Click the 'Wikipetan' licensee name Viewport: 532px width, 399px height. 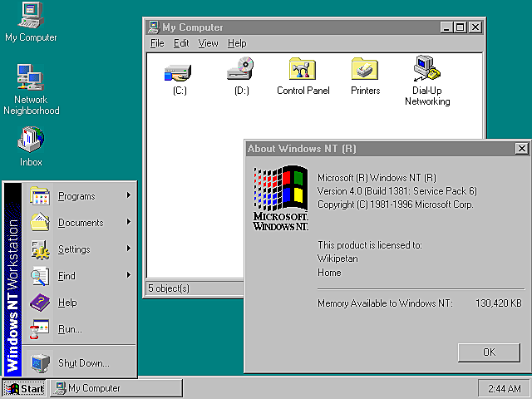coord(337,259)
